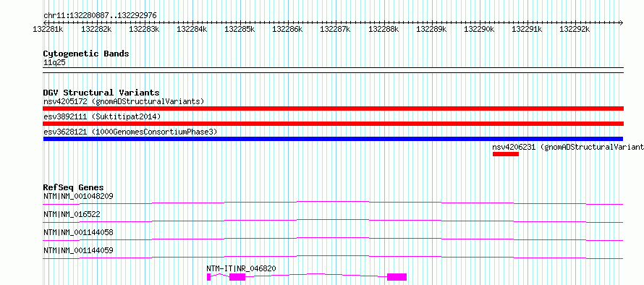Click the NM_001144059 transcript intron line
Viewport: 644px width, 285px height.
tap(333, 256)
